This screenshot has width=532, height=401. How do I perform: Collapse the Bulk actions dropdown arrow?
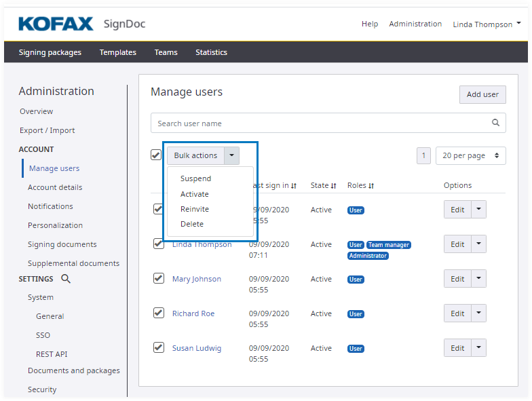(232, 155)
